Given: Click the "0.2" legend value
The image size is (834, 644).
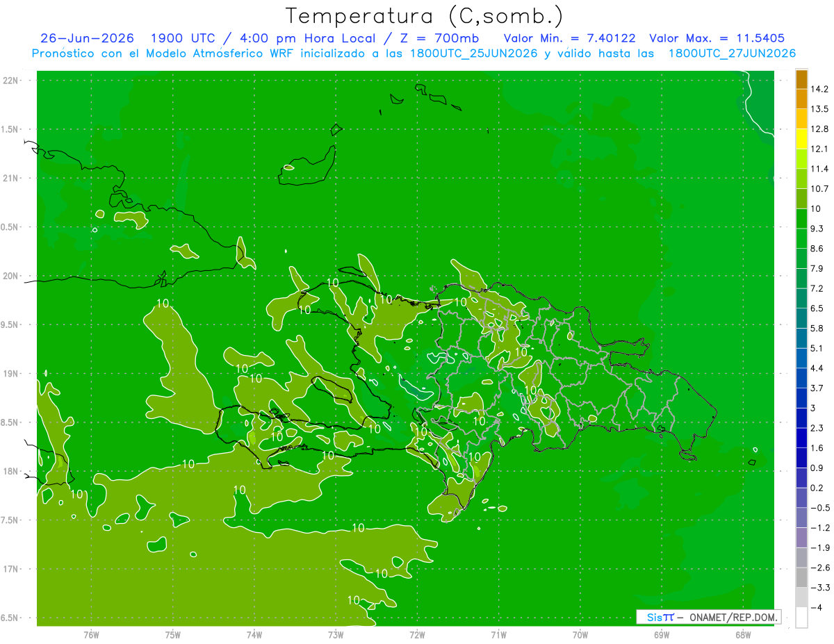Looking at the screenshot, I should tap(818, 488).
